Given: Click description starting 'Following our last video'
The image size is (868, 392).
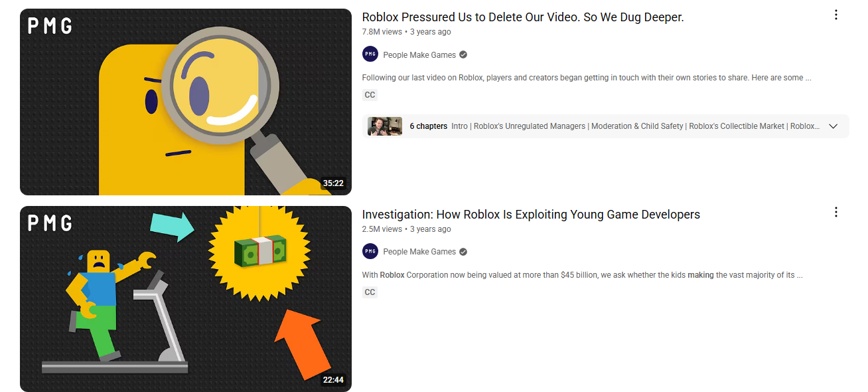Looking at the screenshot, I should pos(587,78).
